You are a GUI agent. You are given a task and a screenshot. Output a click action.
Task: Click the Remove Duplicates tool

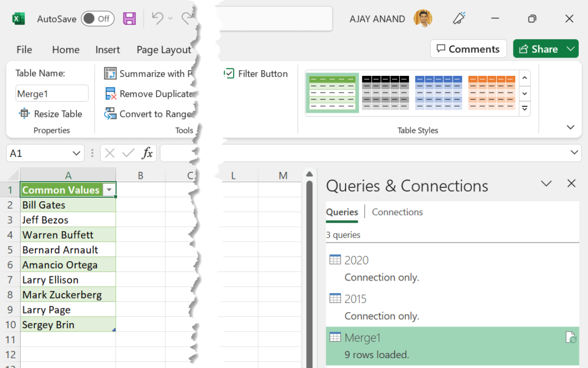[109, 94]
